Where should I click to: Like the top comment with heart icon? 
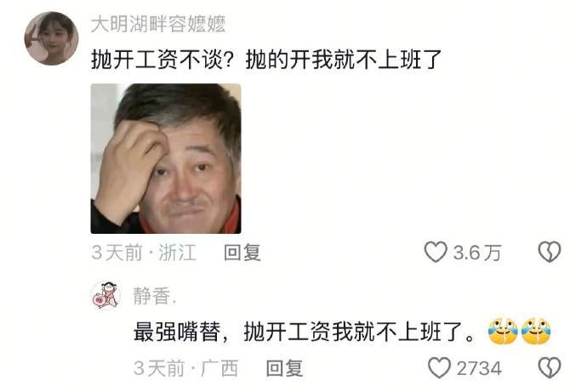coord(436,252)
